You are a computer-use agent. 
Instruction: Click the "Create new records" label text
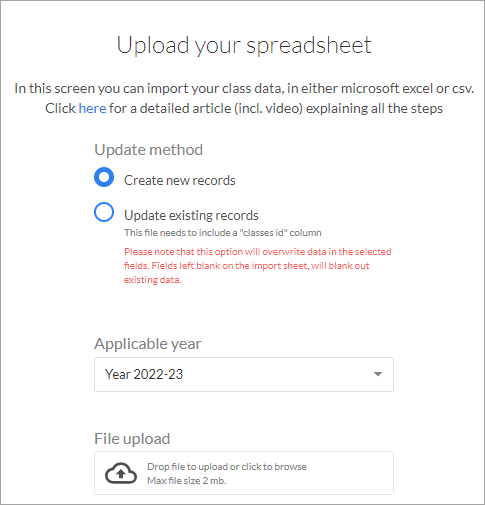(x=180, y=180)
